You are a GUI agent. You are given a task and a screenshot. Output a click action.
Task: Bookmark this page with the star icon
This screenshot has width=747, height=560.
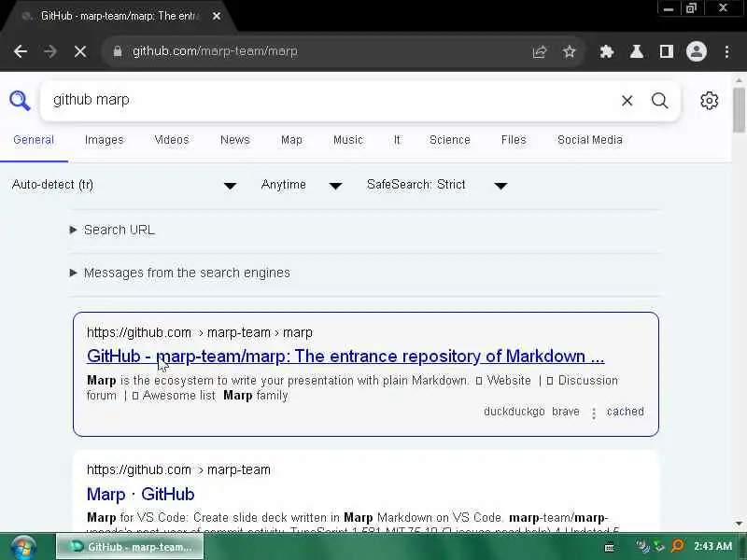pos(569,51)
